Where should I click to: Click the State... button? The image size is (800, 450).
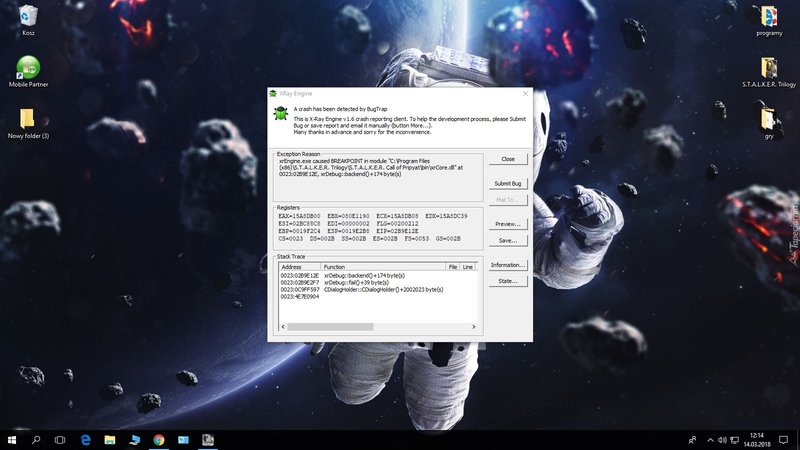[508, 281]
